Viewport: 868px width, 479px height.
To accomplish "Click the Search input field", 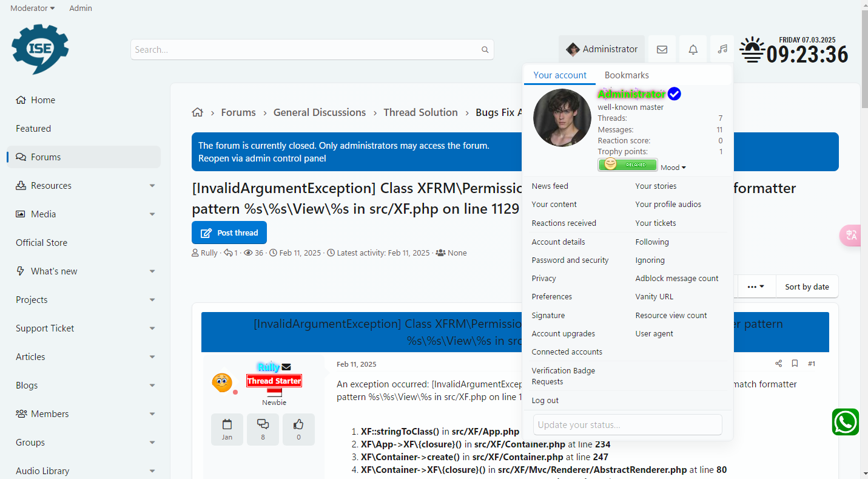I will coord(312,50).
